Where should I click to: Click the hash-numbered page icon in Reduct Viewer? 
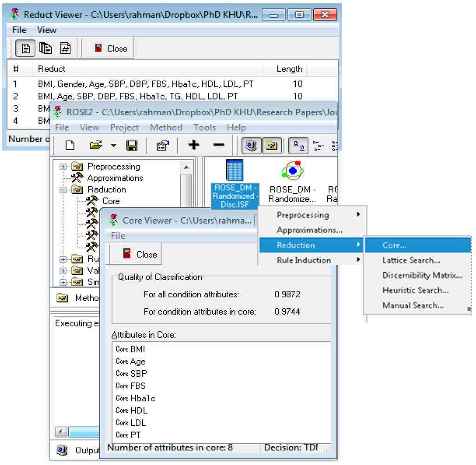[x=66, y=48]
